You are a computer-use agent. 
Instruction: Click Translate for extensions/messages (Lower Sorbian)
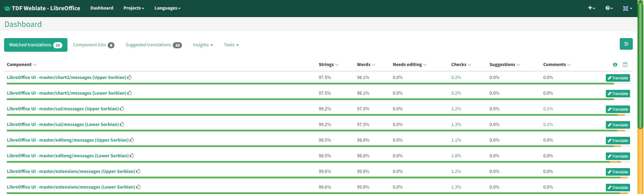[618, 188]
